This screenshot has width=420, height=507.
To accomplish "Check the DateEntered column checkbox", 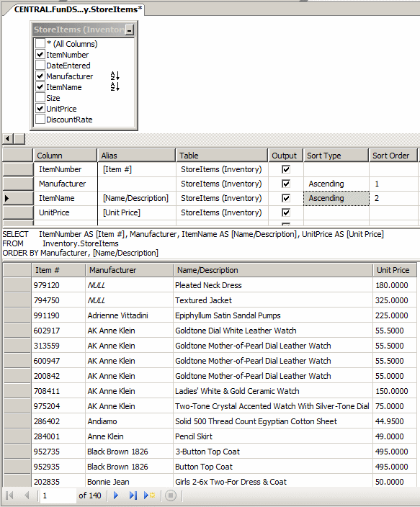I will (x=40, y=65).
